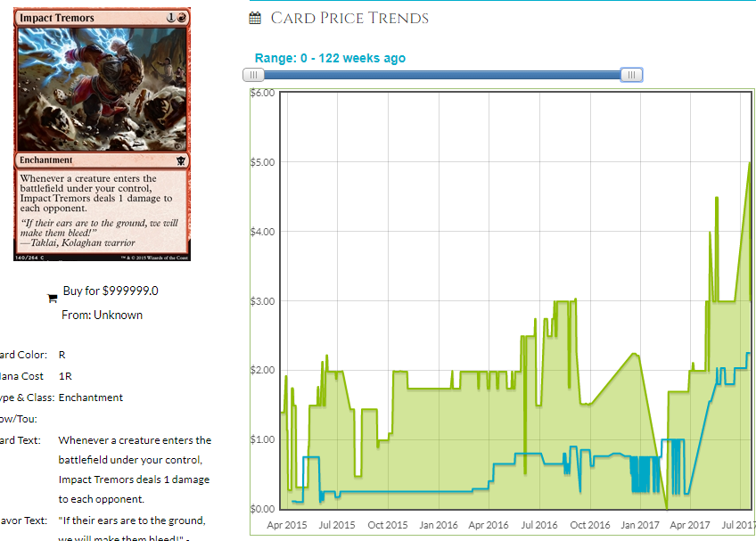Screen dimensions: 756x541
Task: Click the "Card Price Trends" heading
Action: click(x=349, y=19)
